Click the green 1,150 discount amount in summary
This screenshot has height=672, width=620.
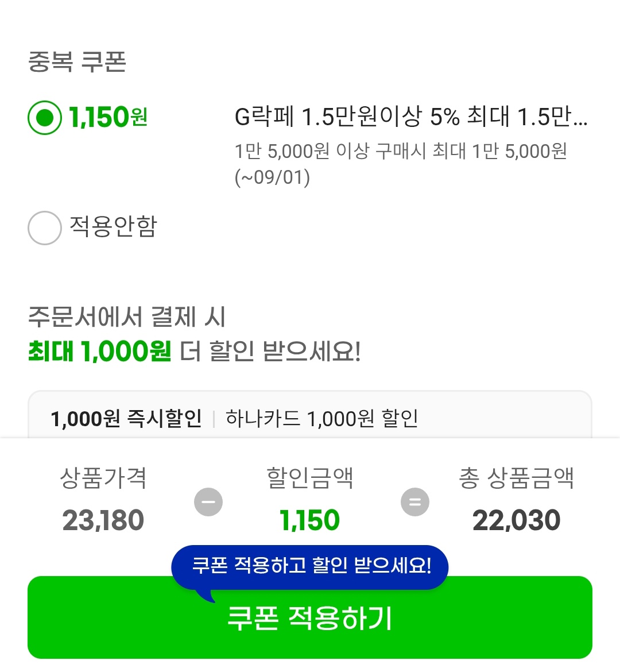pyautogui.click(x=309, y=520)
